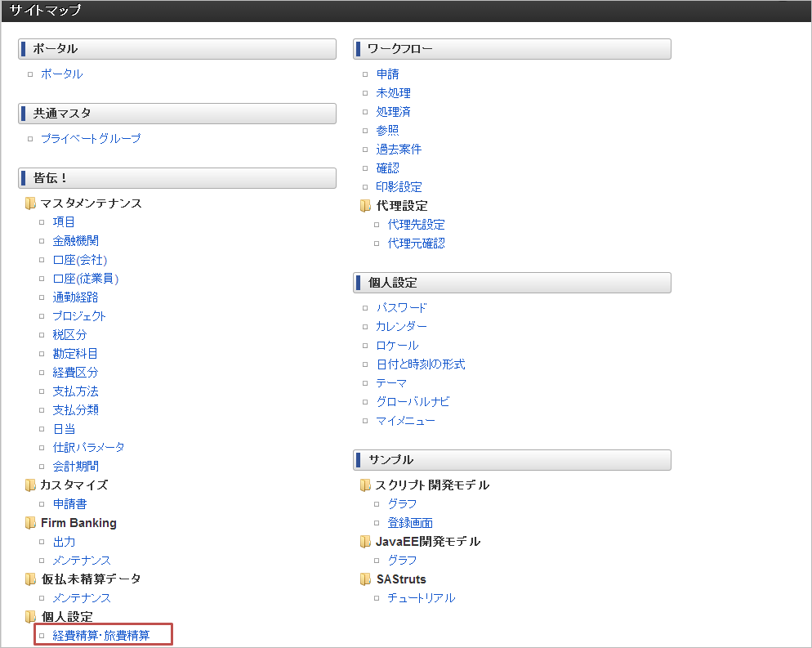Click the カスタマイズ folder icon
Viewport: 812px width, 648px height.
30,485
